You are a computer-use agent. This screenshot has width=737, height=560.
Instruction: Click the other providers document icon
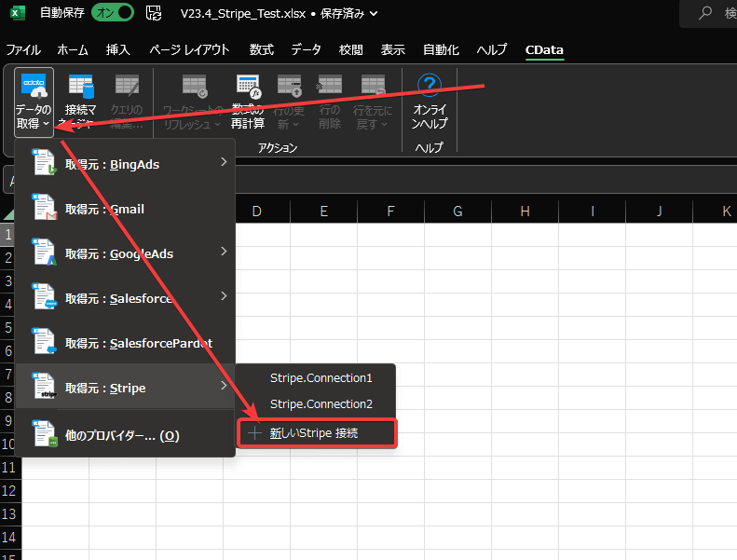[44, 433]
